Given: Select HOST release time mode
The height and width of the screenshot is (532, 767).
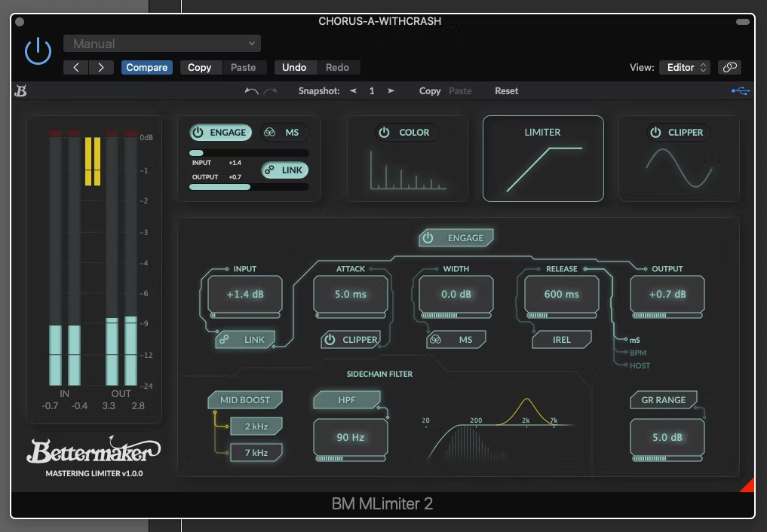Looking at the screenshot, I should pos(640,366).
